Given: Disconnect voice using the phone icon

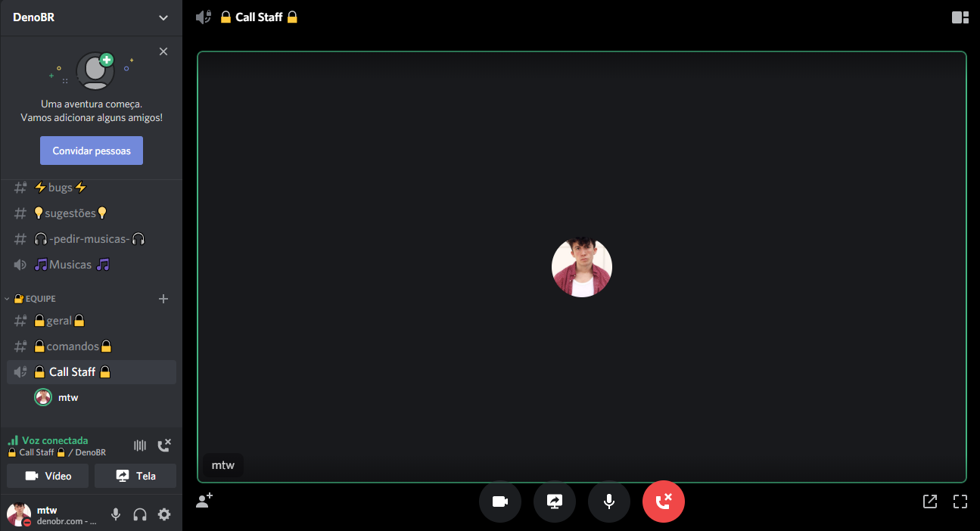Looking at the screenshot, I should pos(164,445).
